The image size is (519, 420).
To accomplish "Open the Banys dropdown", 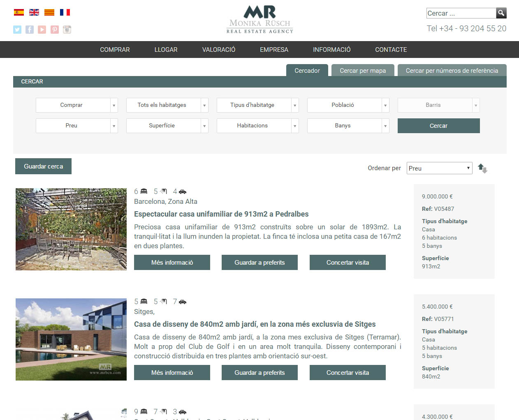I will click(348, 126).
